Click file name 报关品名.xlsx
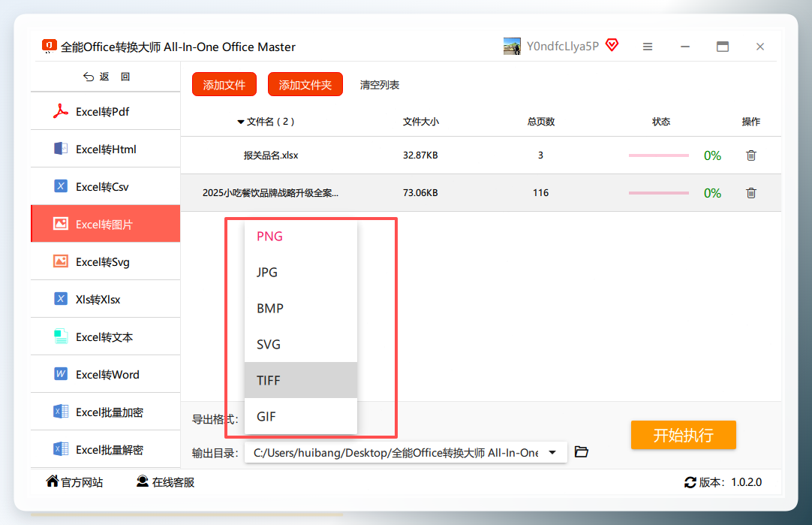 [271, 155]
